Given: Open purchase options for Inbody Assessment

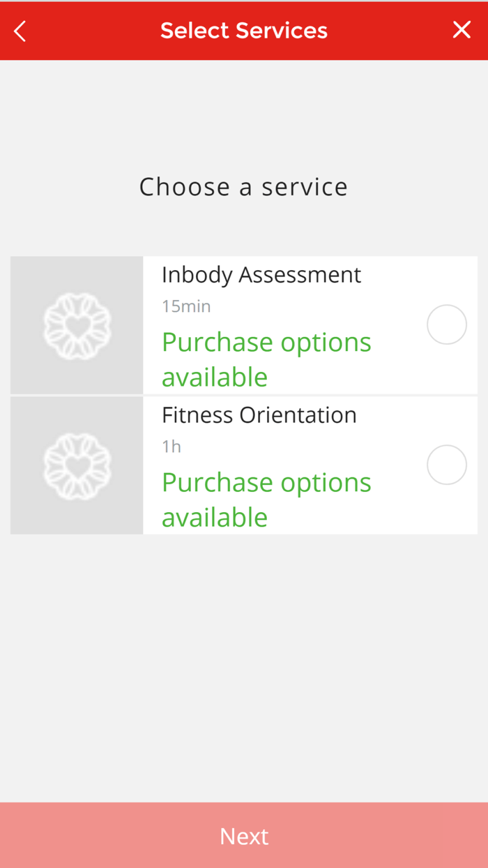Looking at the screenshot, I should click(x=266, y=359).
